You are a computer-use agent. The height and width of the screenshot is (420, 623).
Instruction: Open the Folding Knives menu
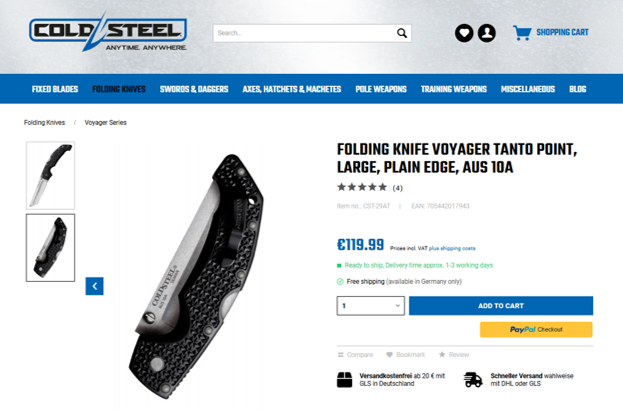pyautogui.click(x=119, y=89)
